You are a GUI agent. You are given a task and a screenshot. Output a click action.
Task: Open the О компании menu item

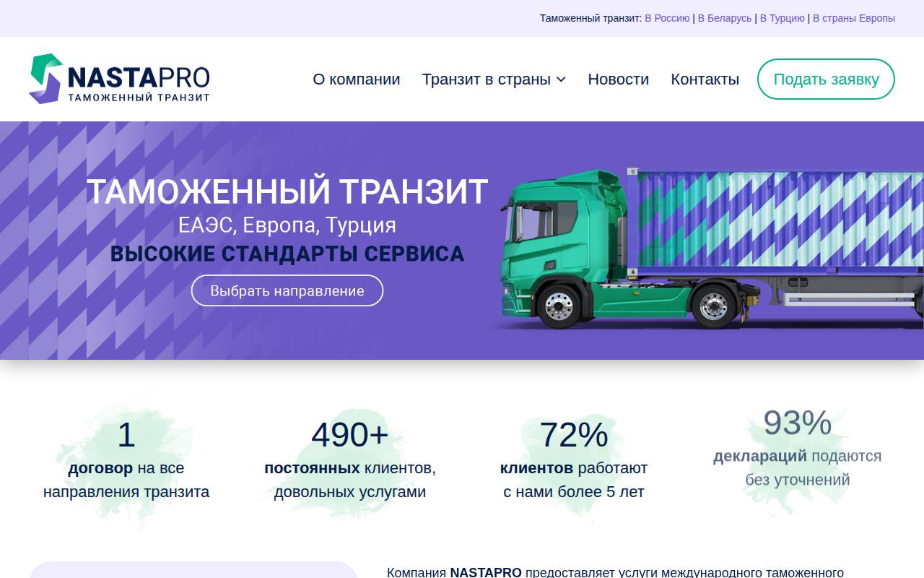click(x=357, y=79)
